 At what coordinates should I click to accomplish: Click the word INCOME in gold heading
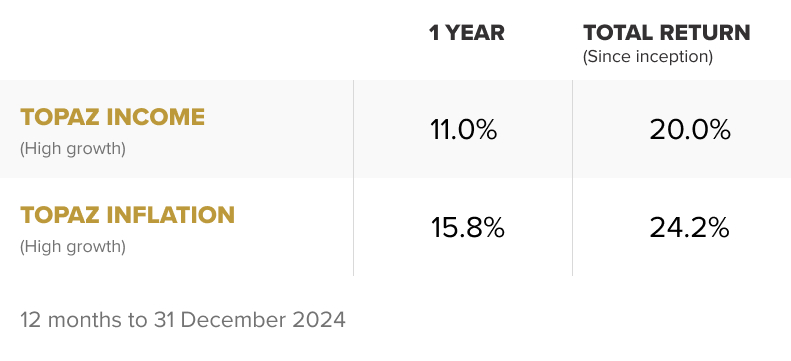156,117
